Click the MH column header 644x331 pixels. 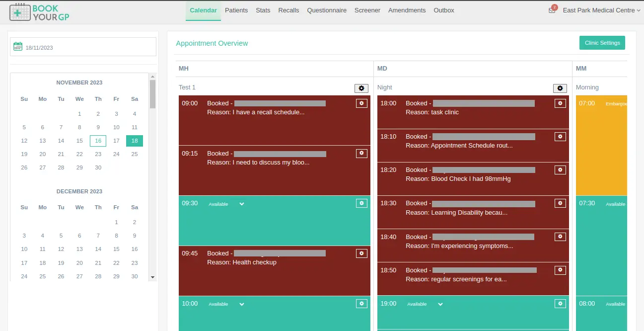point(184,69)
